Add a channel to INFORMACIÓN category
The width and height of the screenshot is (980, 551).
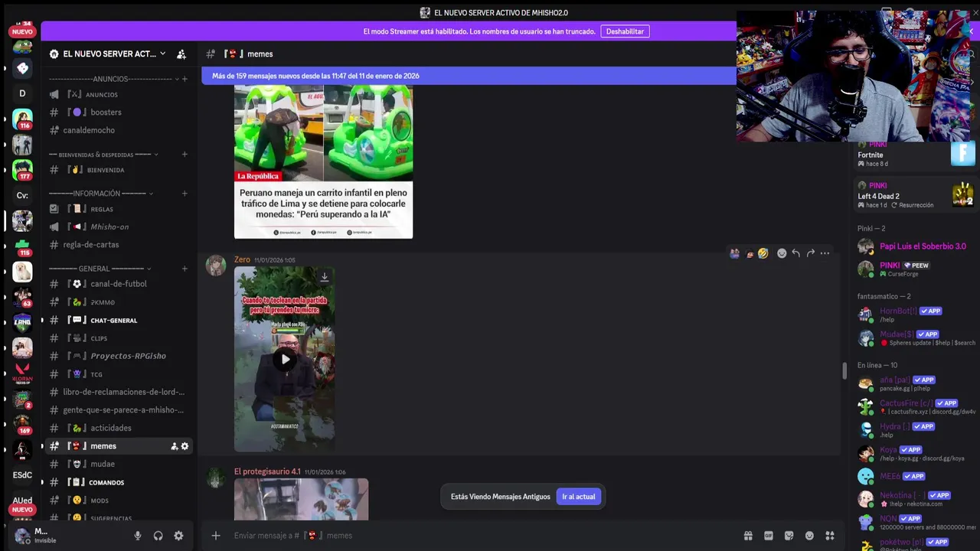pyautogui.click(x=185, y=194)
